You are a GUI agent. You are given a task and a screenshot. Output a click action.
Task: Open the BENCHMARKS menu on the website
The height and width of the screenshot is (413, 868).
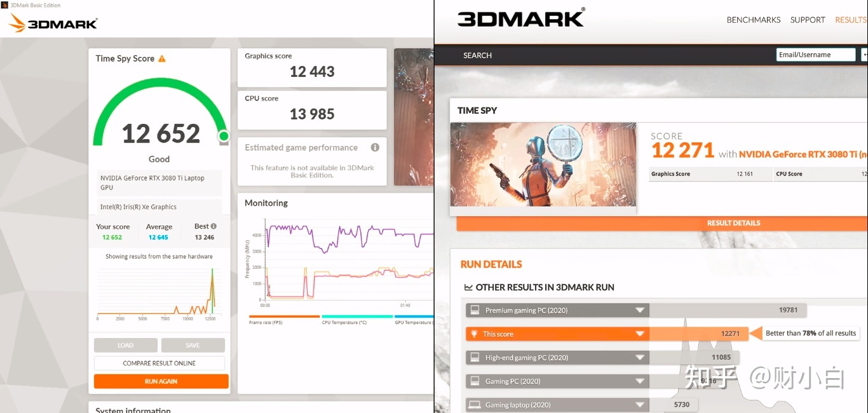[754, 20]
